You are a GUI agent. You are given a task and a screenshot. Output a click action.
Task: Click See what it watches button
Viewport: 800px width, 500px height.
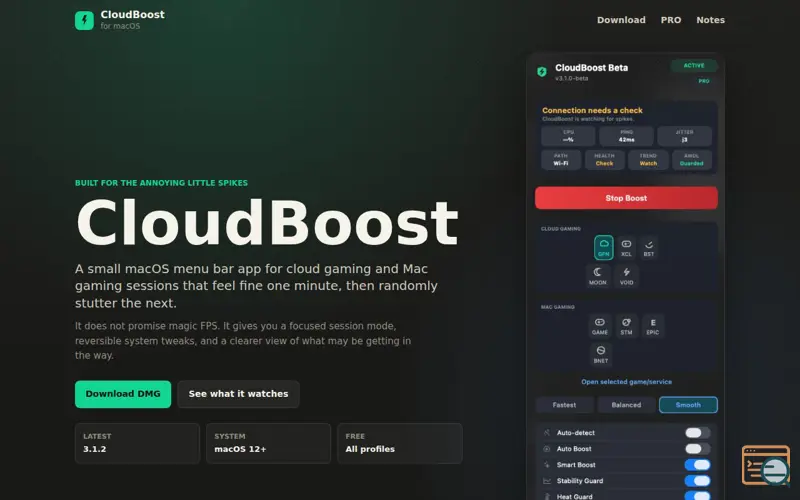(x=238, y=394)
